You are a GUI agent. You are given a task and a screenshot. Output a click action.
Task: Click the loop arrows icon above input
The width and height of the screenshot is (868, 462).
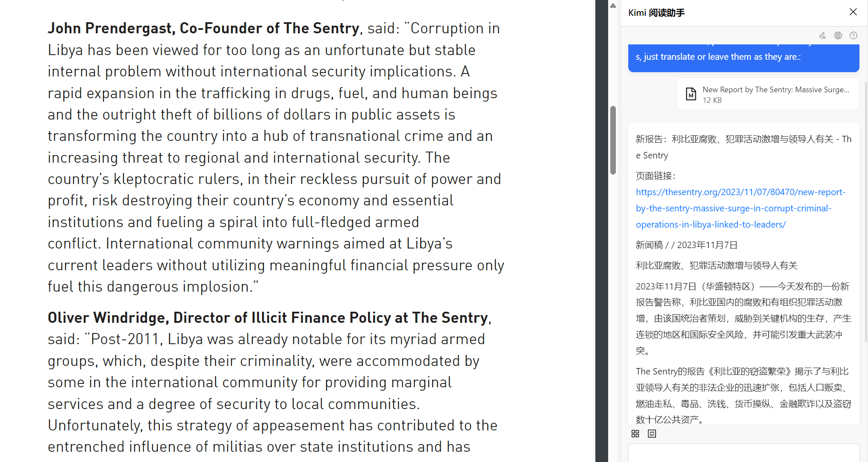click(x=652, y=433)
